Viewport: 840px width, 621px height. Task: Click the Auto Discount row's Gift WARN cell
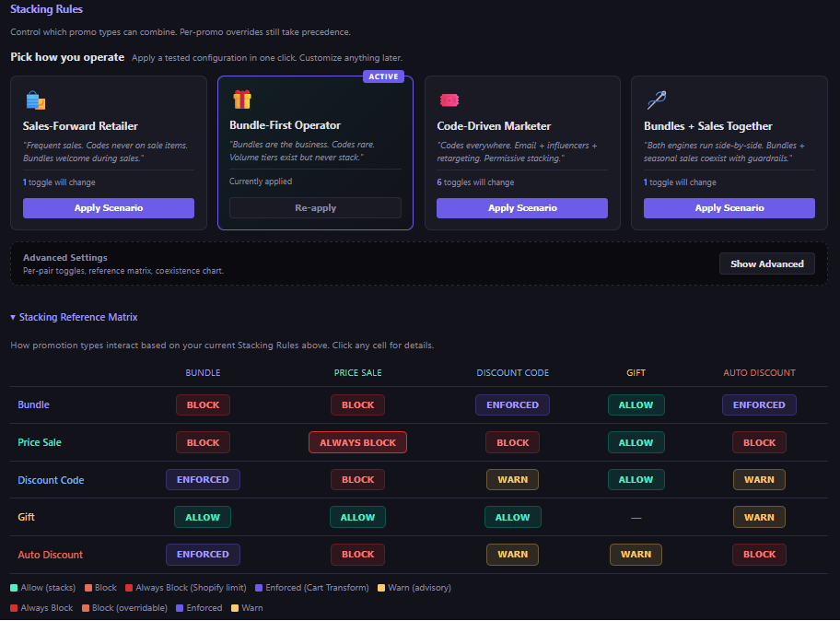636,555
